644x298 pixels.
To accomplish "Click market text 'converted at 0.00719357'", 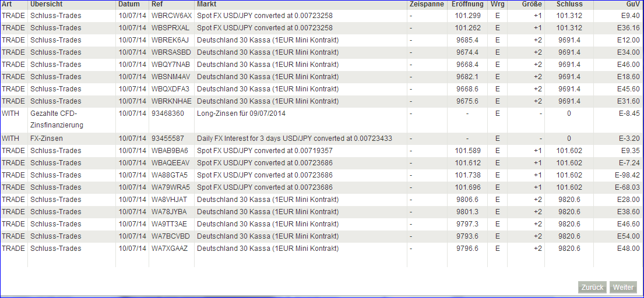I will (295, 150).
